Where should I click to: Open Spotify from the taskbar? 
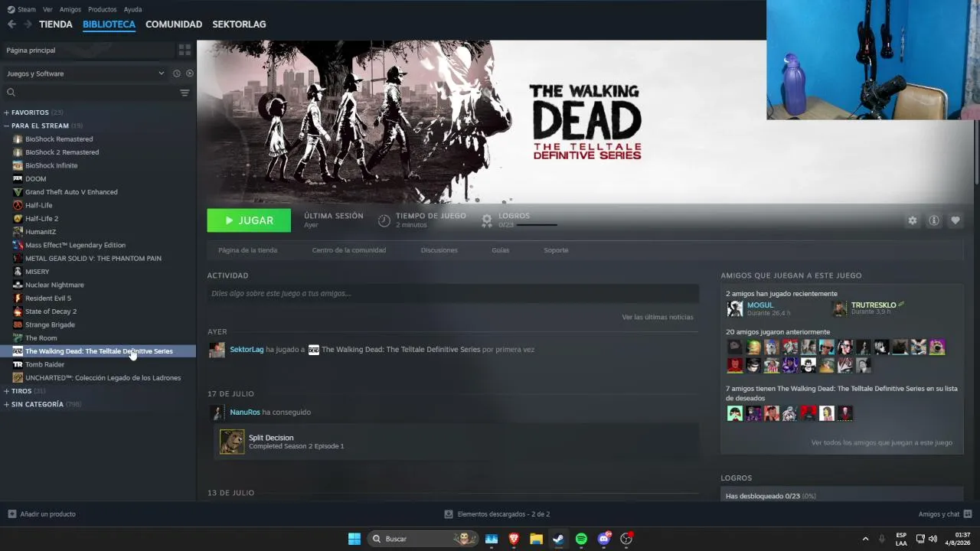581,539
